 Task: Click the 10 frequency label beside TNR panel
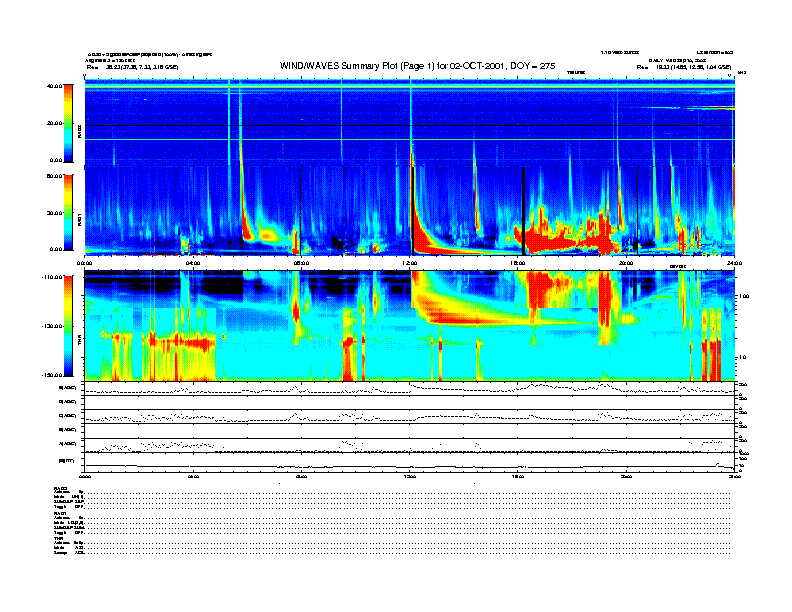744,357
